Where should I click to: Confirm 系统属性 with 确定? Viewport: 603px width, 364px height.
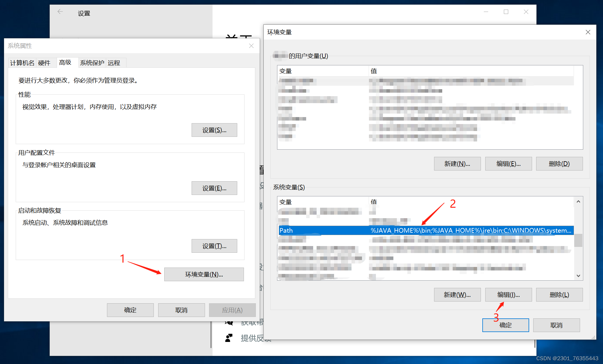click(x=130, y=310)
